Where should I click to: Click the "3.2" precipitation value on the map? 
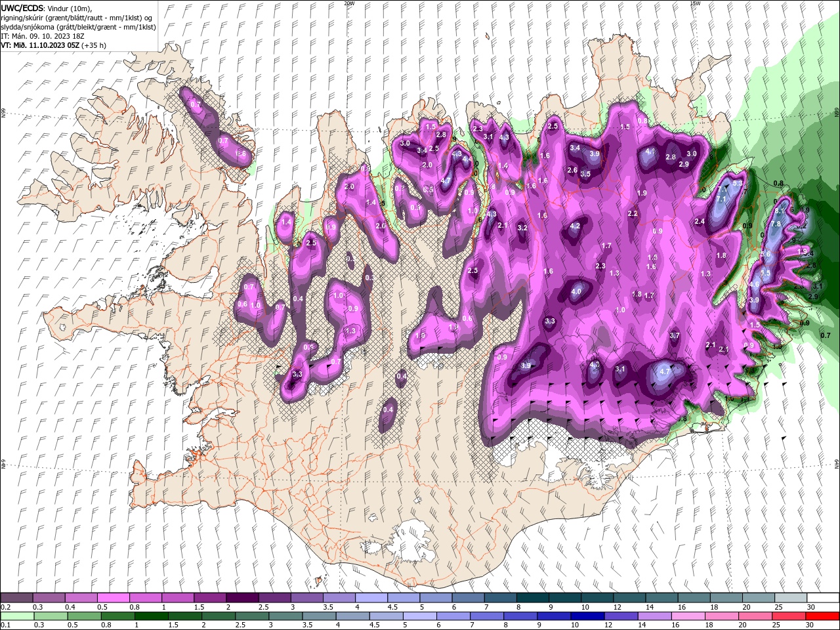[x=522, y=228]
